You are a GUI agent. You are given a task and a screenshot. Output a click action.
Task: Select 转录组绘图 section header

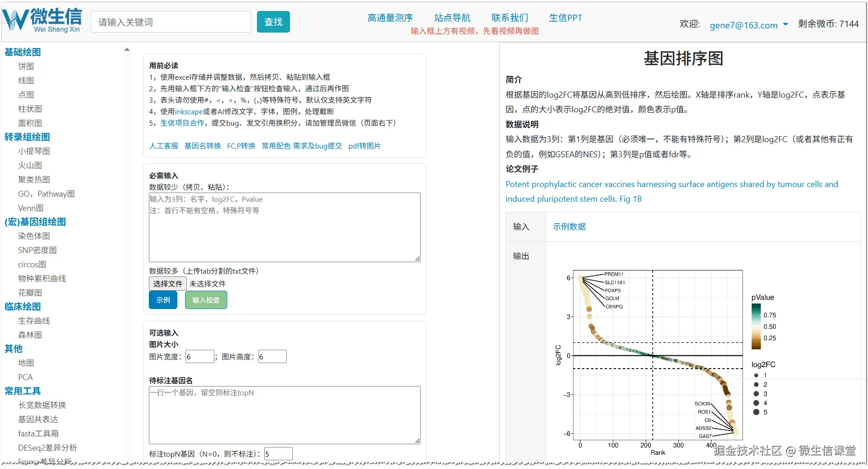coord(27,137)
